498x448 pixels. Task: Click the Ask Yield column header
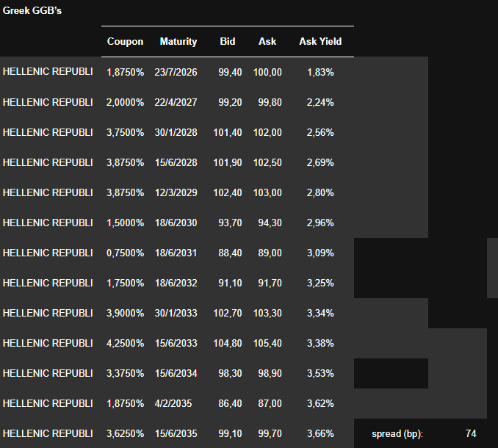320,42
